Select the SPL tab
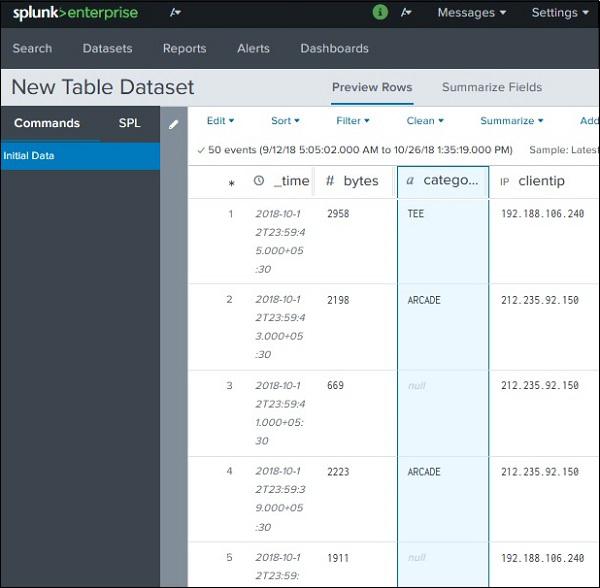The height and width of the screenshot is (588, 600). pyautogui.click(x=129, y=123)
